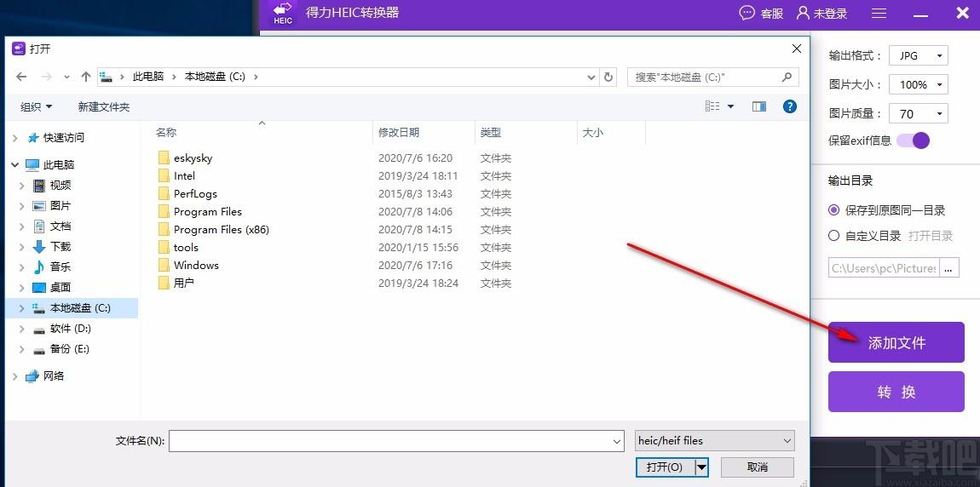This screenshot has width=980, height=487.
Task: Click the 打开(O) button
Action: click(665, 467)
